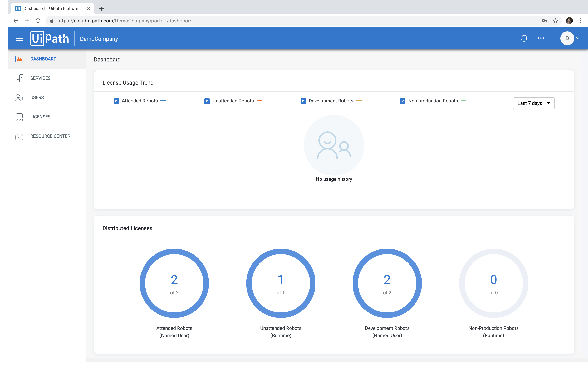
Task: Toggle the Unattended Robots checkbox
Action: pyautogui.click(x=207, y=101)
